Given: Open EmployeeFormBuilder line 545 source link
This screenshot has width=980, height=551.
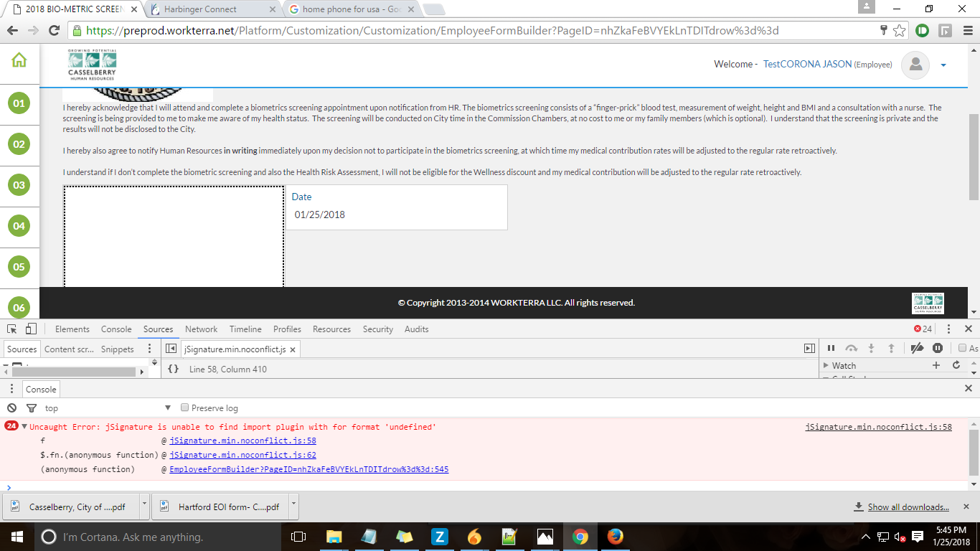Looking at the screenshot, I should point(308,469).
